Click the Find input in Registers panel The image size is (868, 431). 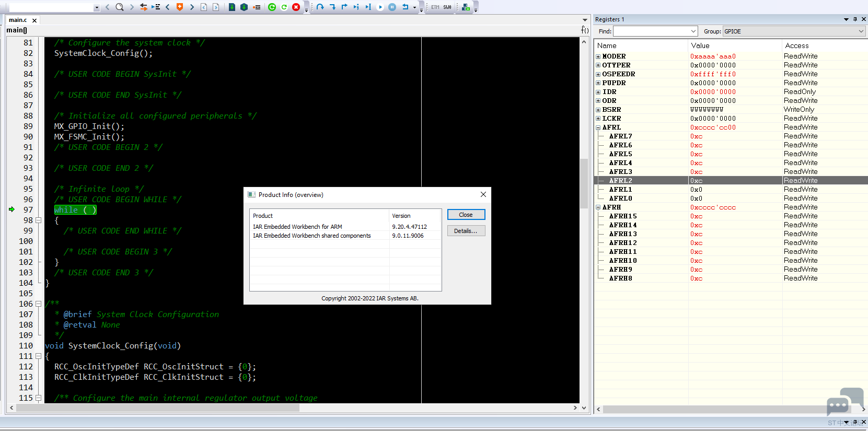(x=651, y=31)
